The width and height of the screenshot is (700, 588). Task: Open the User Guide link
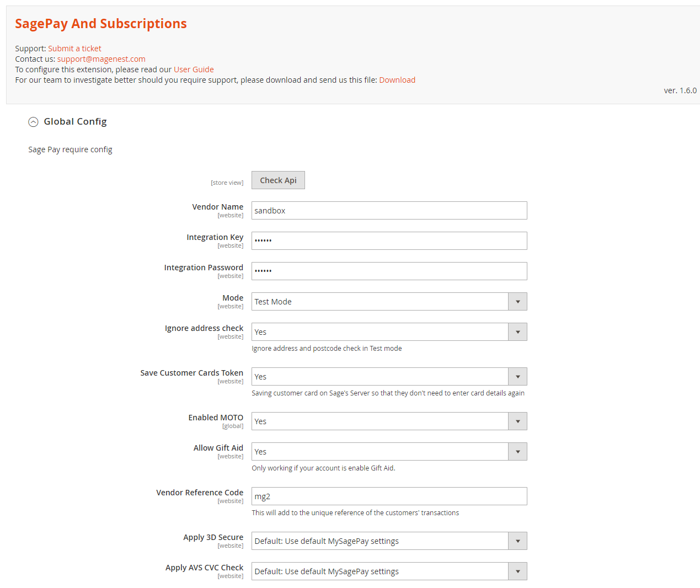pos(194,70)
